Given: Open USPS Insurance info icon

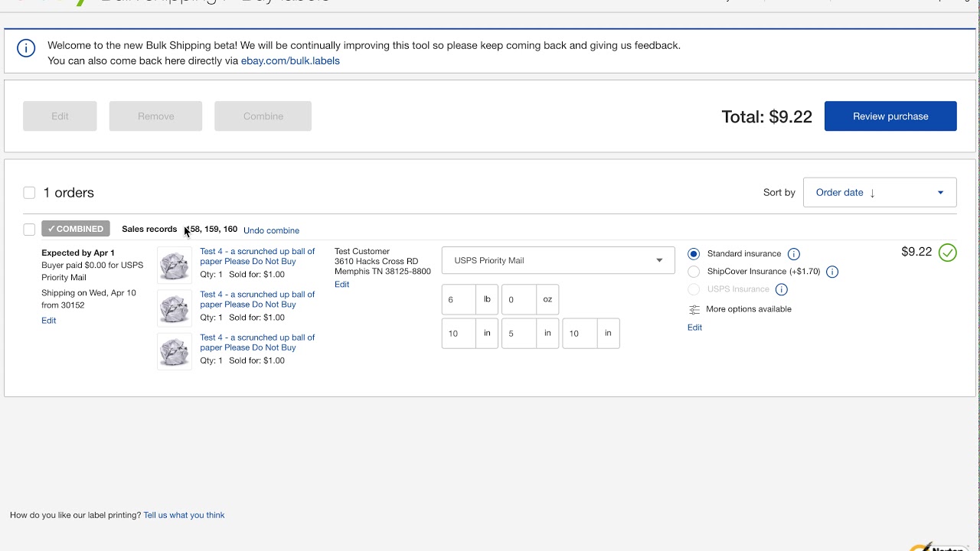Looking at the screenshot, I should coord(782,289).
